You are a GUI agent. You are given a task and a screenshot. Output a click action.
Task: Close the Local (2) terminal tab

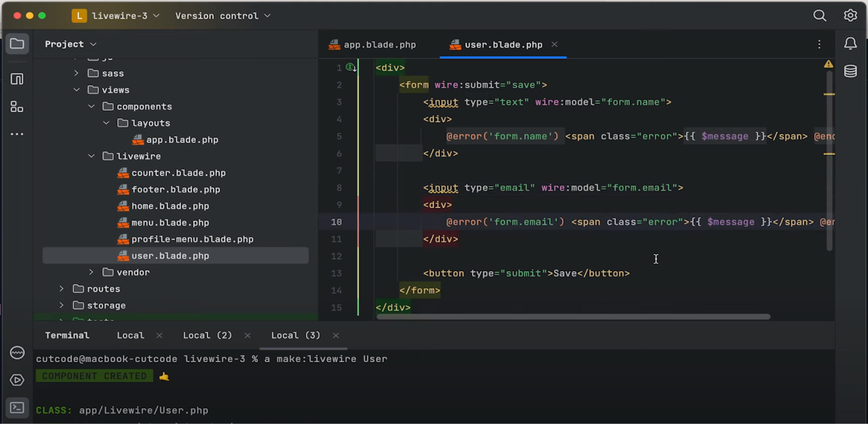(247, 336)
